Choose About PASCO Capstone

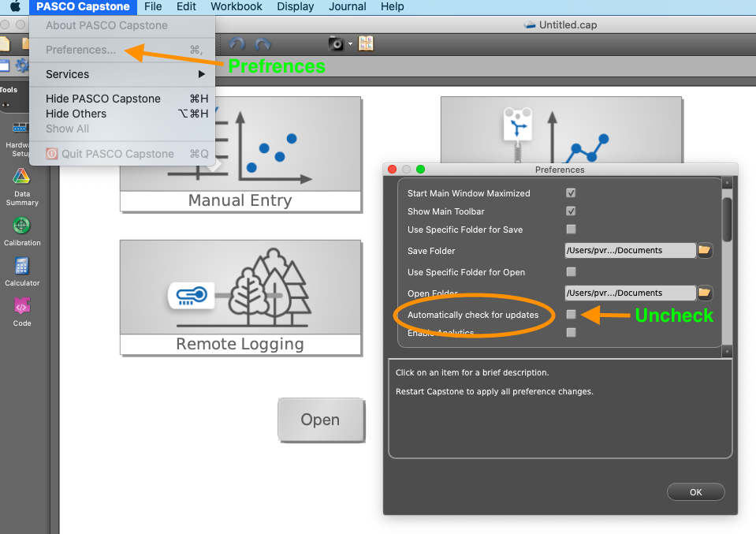point(122,25)
